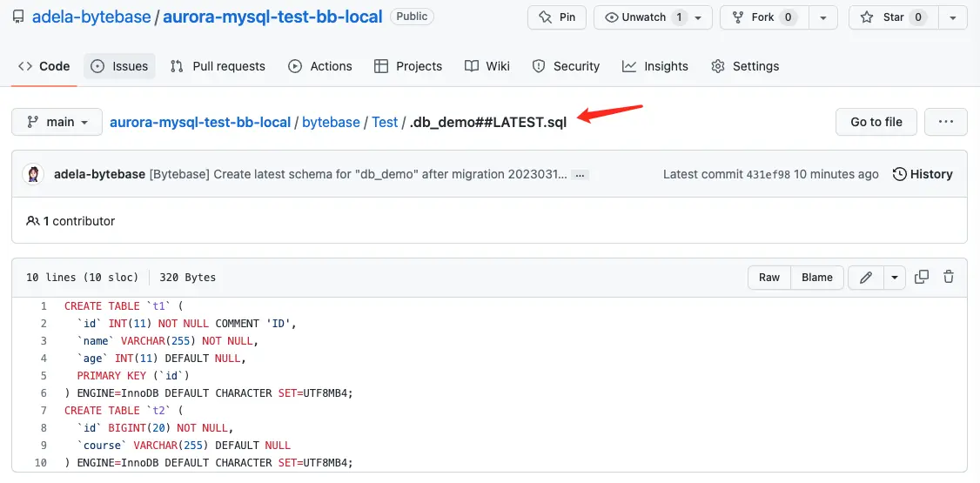Open the Actions tab
Screen dimensions: 980x483
coord(320,66)
